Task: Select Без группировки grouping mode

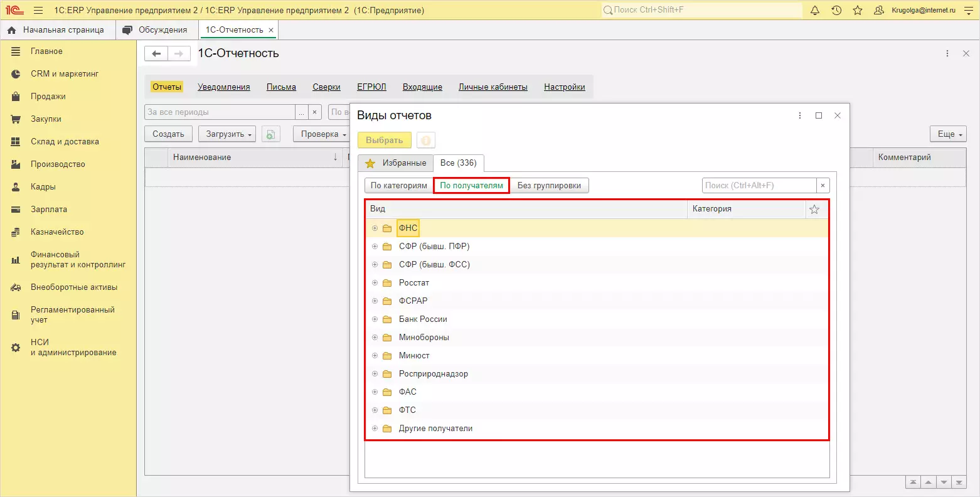Action: 549,186
